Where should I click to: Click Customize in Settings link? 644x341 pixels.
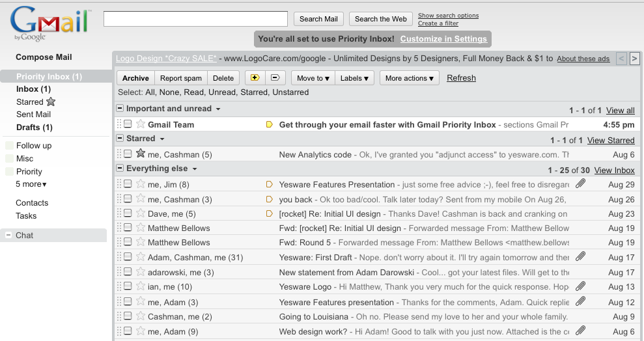pos(443,39)
